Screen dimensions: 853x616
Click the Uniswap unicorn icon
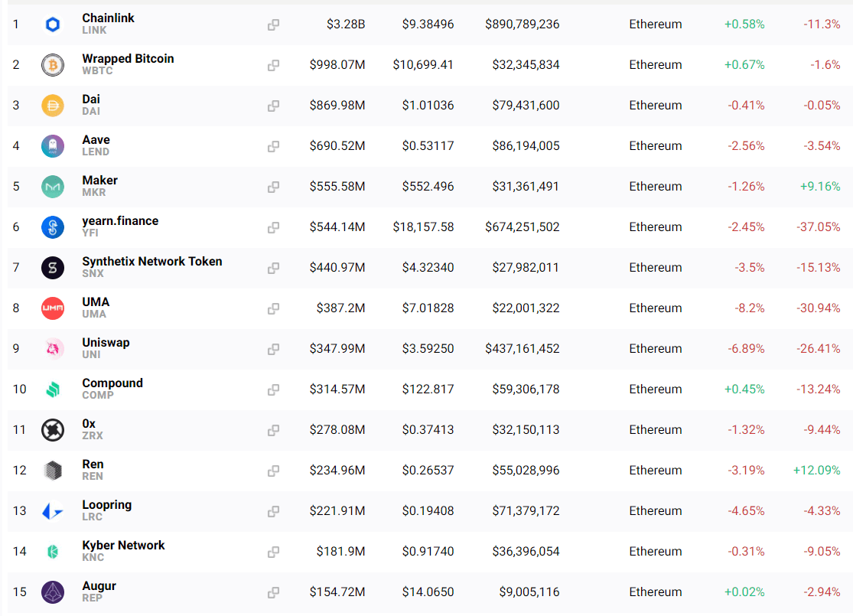point(53,349)
